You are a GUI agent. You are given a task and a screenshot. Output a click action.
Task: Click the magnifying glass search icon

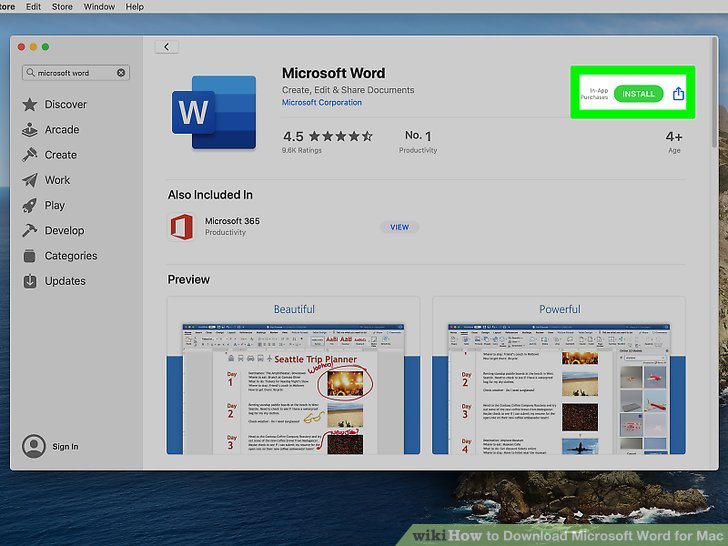[x=31, y=73]
